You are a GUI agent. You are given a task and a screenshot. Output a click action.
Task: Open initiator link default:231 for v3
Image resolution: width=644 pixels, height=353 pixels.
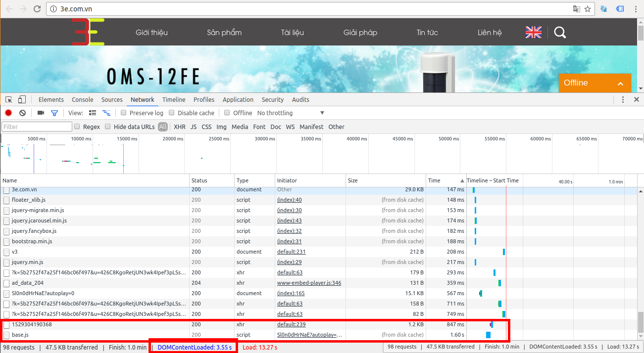coord(292,252)
